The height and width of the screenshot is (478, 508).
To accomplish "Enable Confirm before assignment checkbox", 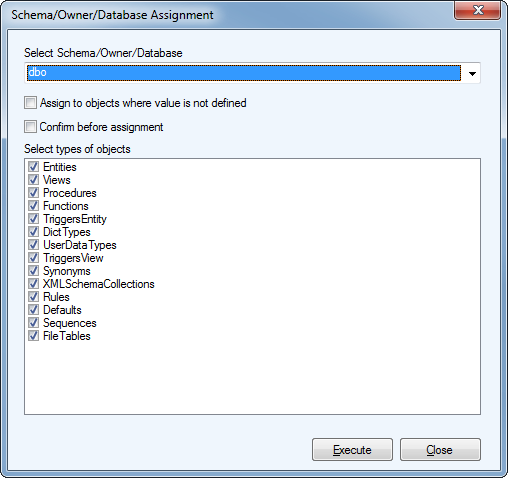I will click(x=30, y=127).
